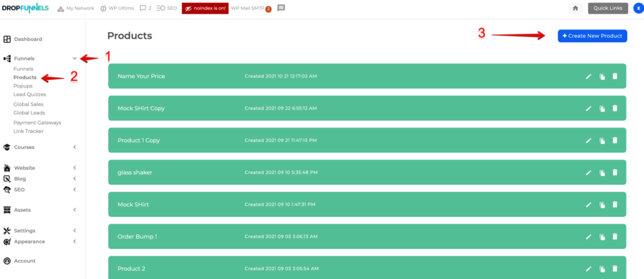Open Account in sidebar
644x279 pixels.
19,261
